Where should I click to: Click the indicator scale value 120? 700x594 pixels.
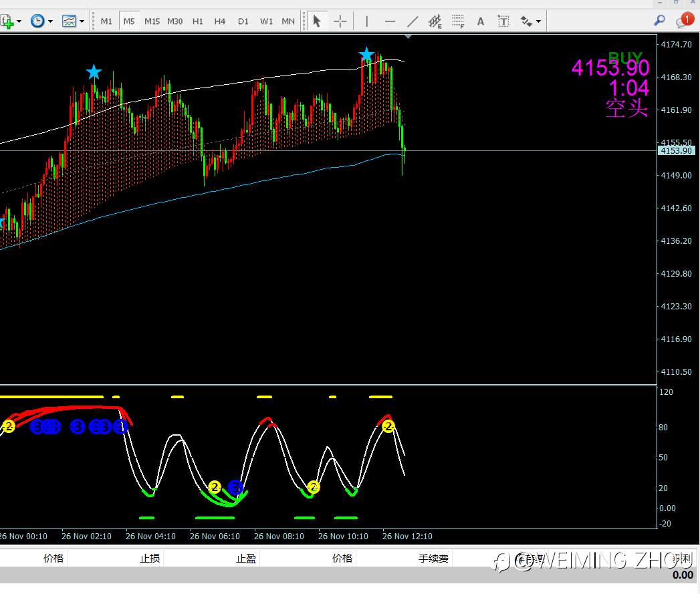(x=666, y=392)
